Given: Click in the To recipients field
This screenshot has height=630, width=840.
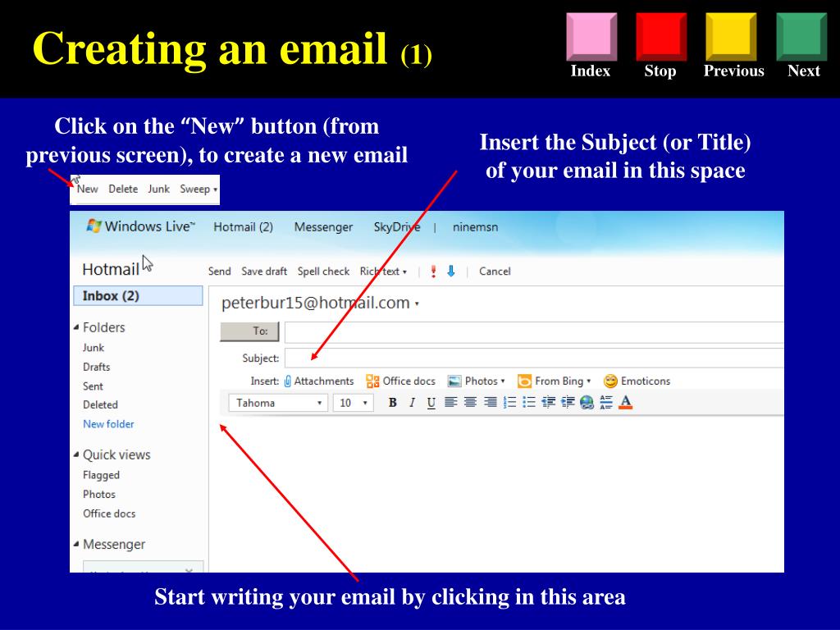Looking at the screenshot, I should pos(534,332).
